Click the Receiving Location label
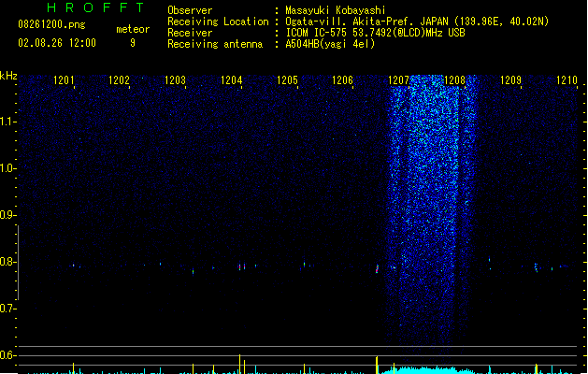This screenshot has height=374, width=588. [218, 22]
